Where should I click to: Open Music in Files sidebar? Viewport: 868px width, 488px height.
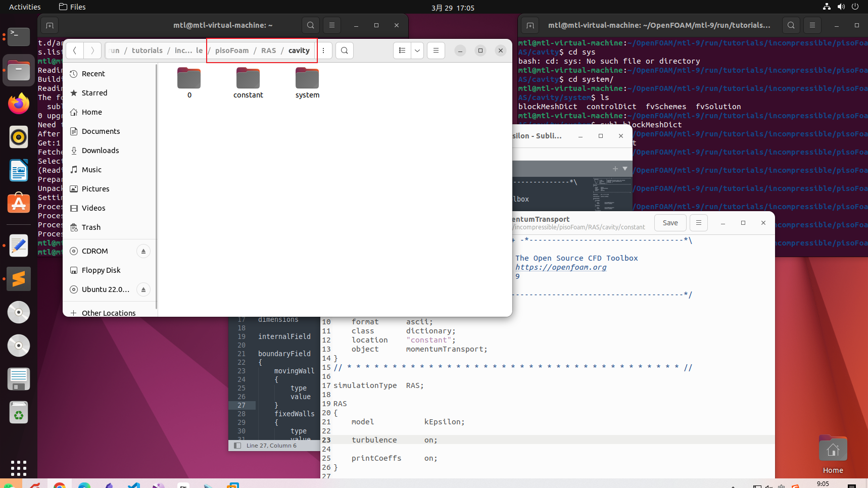coord(110,170)
